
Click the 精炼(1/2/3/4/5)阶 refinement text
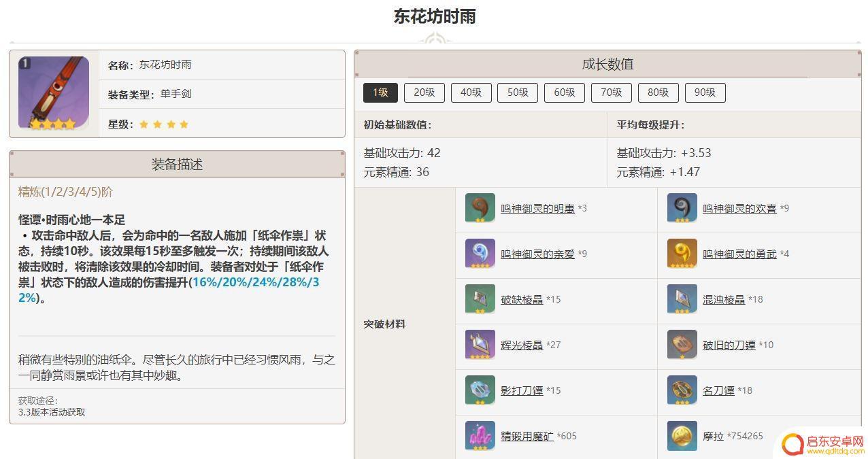click(65, 192)
